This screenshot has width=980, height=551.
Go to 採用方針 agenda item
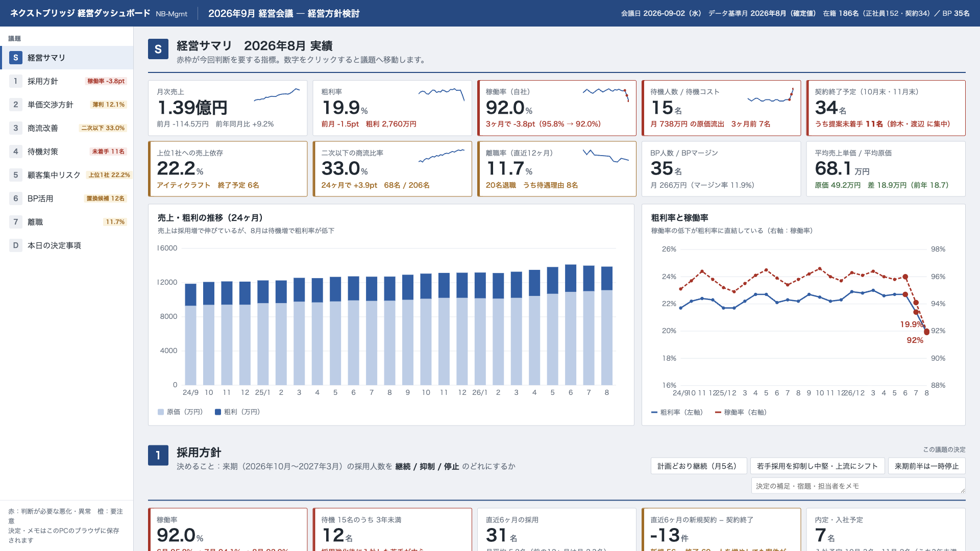click(x=67, y=81)
